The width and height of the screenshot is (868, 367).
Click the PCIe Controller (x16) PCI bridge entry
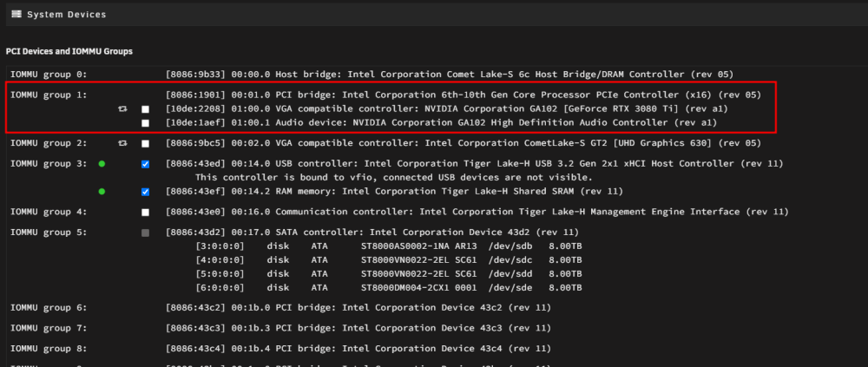tap(464, 95)
